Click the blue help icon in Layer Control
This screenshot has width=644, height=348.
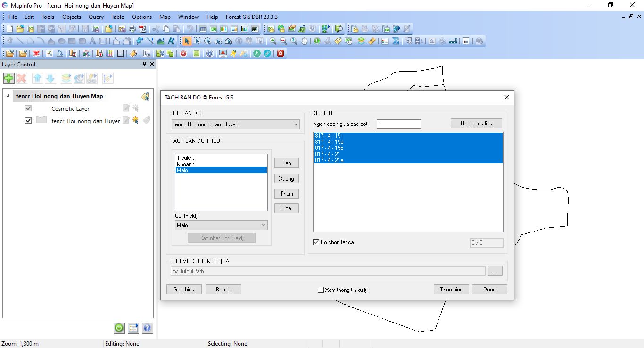point(147,328)
